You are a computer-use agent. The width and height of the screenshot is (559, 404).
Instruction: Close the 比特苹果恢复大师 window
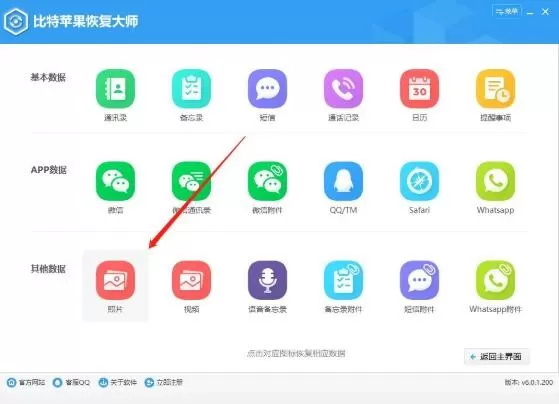point(545,12)
